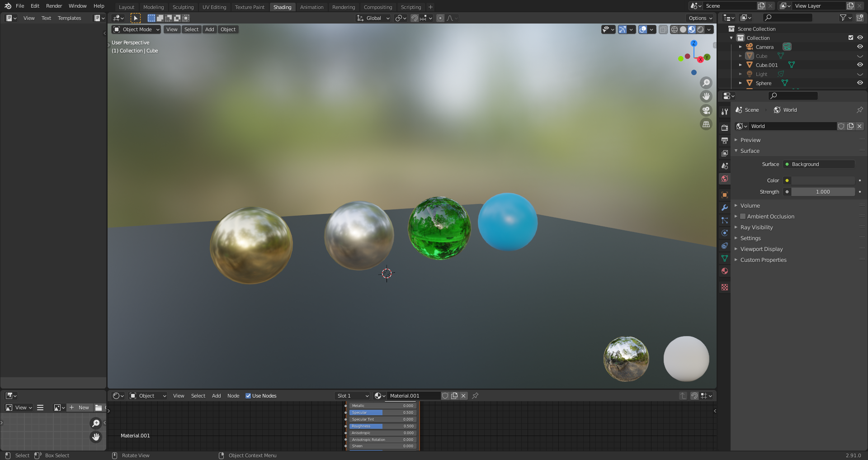868x460 pixels.
Task: Toggle viewport gizmo display button
Action: pyautogui.click(x=623, y=29)
